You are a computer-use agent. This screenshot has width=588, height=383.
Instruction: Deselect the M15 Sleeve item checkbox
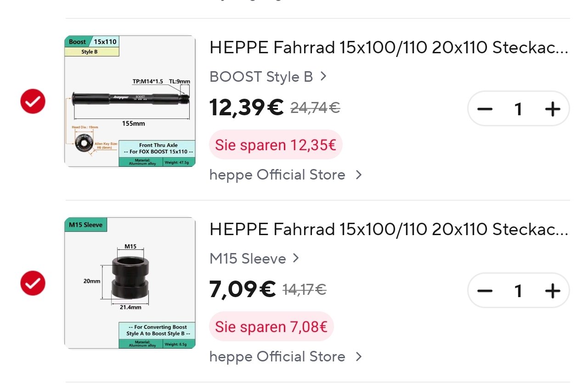click(33, 283)
